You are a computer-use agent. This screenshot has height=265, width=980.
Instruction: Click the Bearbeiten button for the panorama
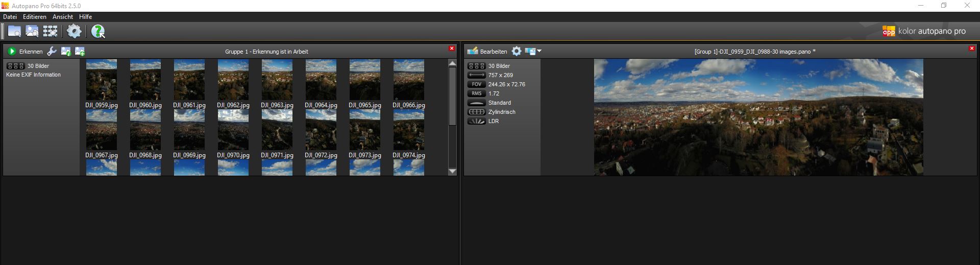click(x=487, y=51)
